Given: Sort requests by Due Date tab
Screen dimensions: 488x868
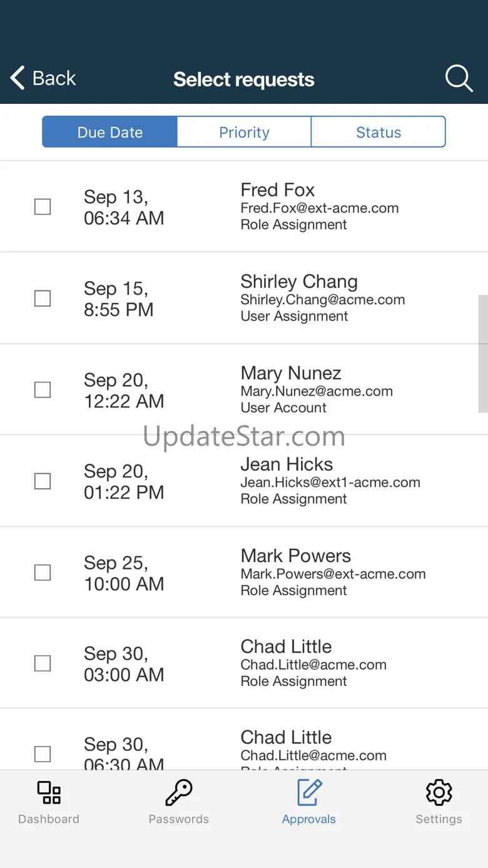Looking at the screenshot, I should (x=110, y=132).
